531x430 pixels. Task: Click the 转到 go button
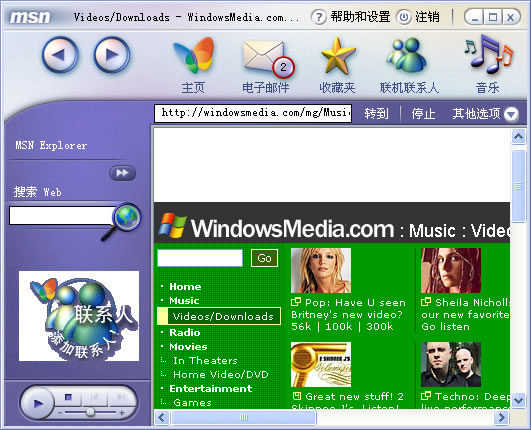376,114
